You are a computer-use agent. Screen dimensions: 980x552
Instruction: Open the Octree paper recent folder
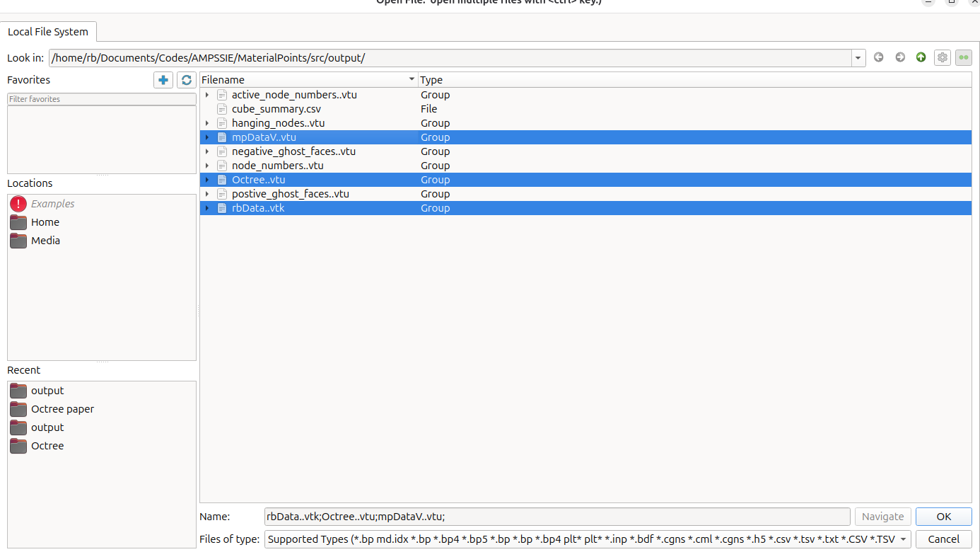62,409
